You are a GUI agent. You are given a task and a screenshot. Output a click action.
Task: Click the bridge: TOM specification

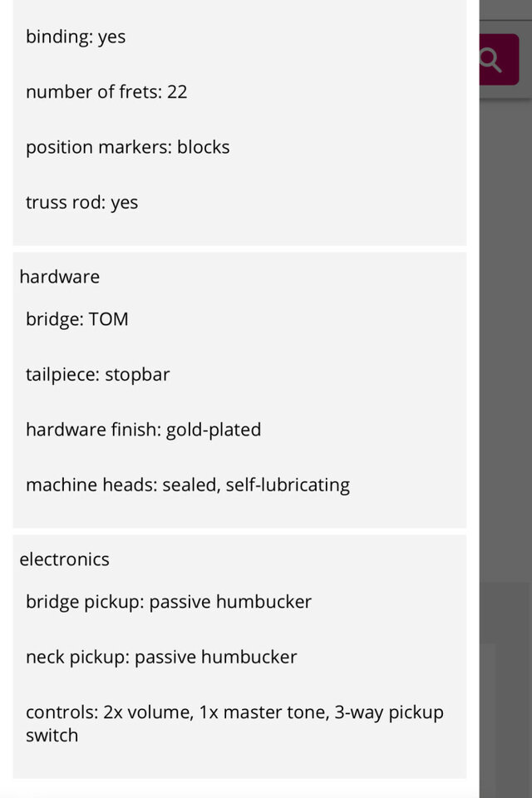point(77,319)
